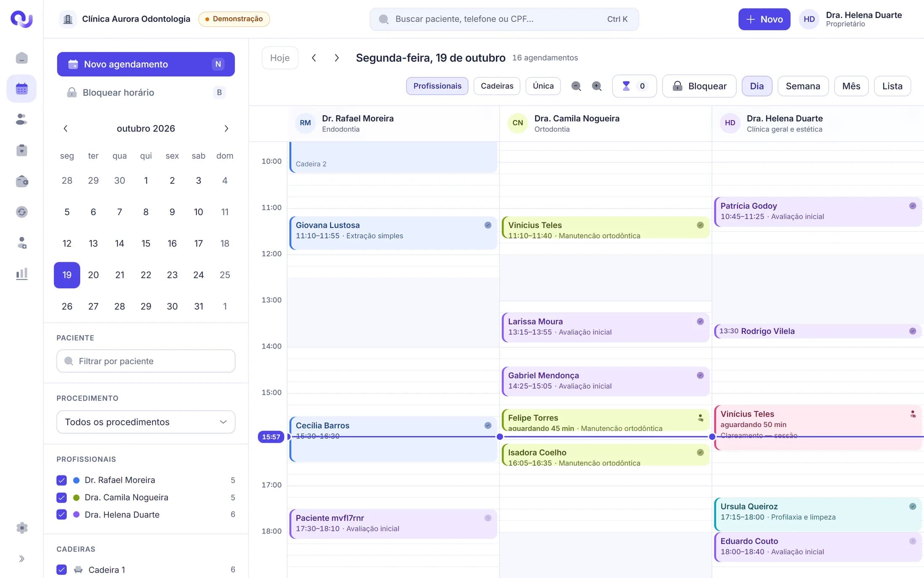Viewport: 924px width, 578px height.
Task: Focus Filtrar por paciente field
Action: click(x=146, y=361)
